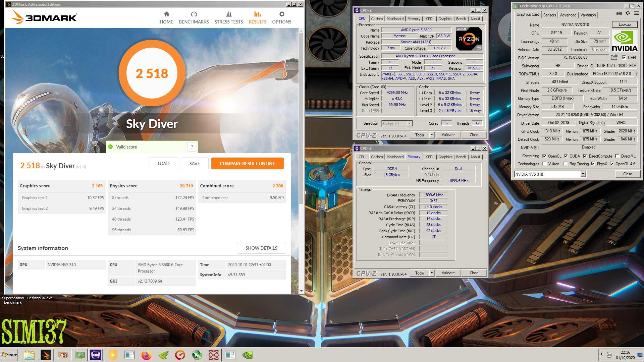Image resolution: width=644 pixels, height=362 pixels.
Task: Click Validate in lower CPU-Z window
Action: [448, 273]
